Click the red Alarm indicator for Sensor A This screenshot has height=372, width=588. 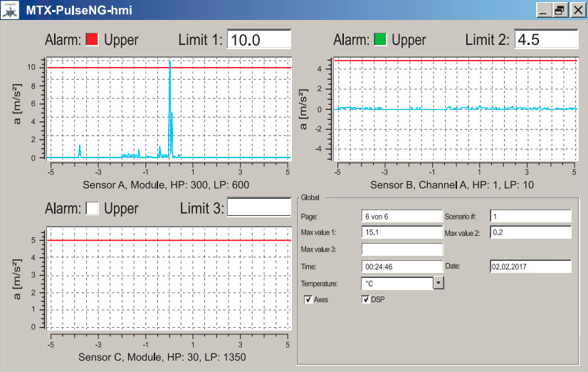[92, 39]
